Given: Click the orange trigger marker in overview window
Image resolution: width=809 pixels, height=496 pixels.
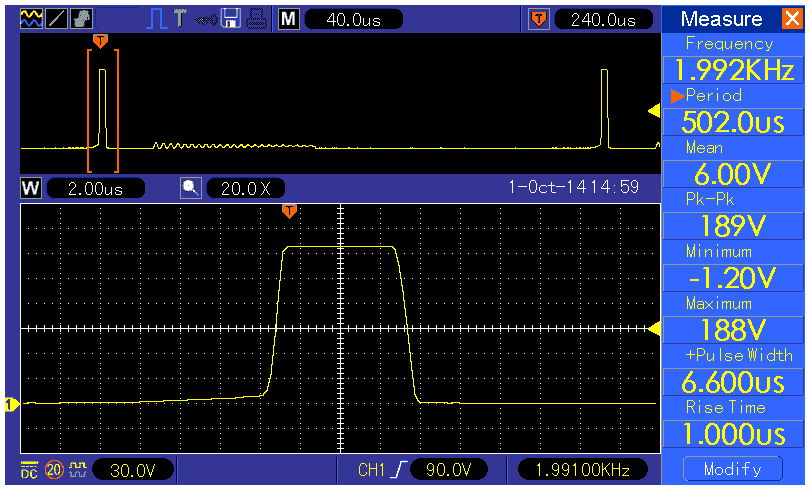Looking at the screenshot, I should 101,41.
